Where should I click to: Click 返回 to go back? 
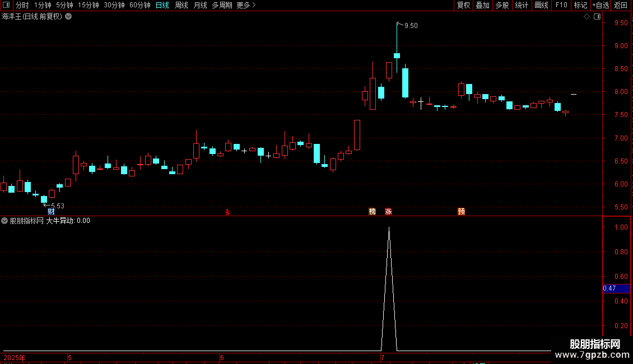click(621, 5)
